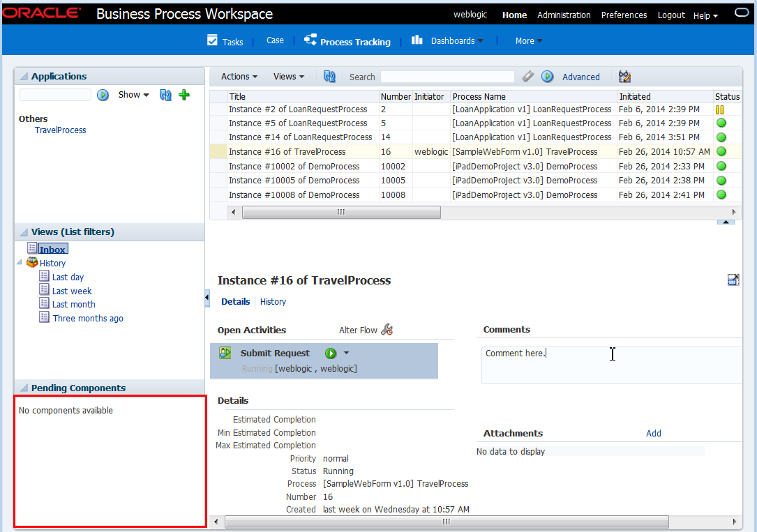Click the detach details pane icon
Image resolution: width=757 pixels, height=532 pixels.
point(733,280)
